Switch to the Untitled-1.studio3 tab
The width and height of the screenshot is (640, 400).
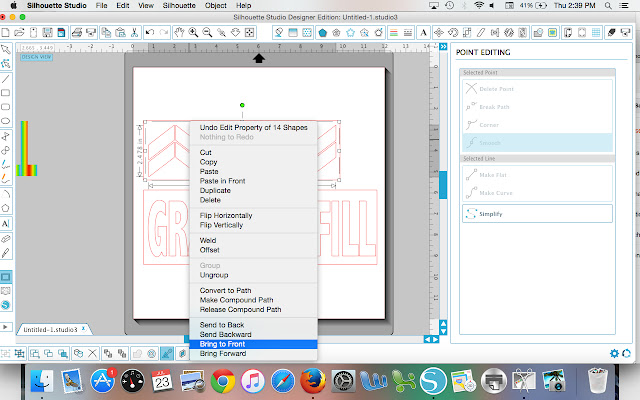[52, 329]
